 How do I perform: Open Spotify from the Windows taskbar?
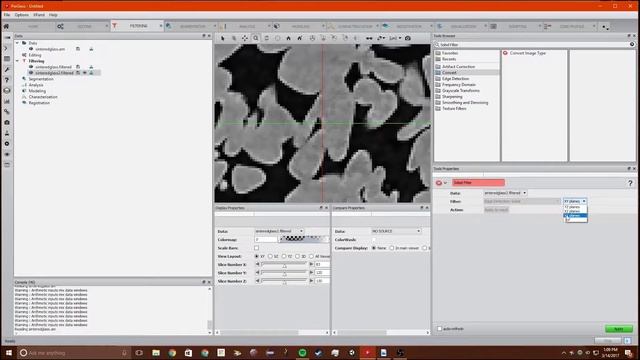click(302, 353)
